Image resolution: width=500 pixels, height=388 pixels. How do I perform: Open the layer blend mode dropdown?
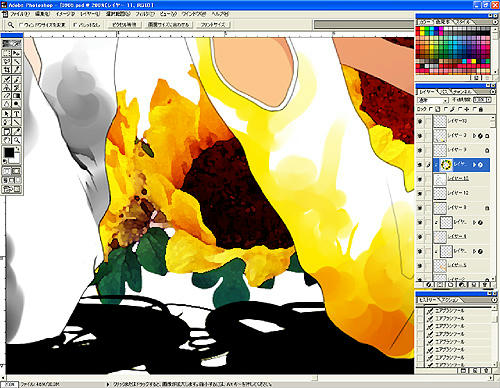click(433, 100)
